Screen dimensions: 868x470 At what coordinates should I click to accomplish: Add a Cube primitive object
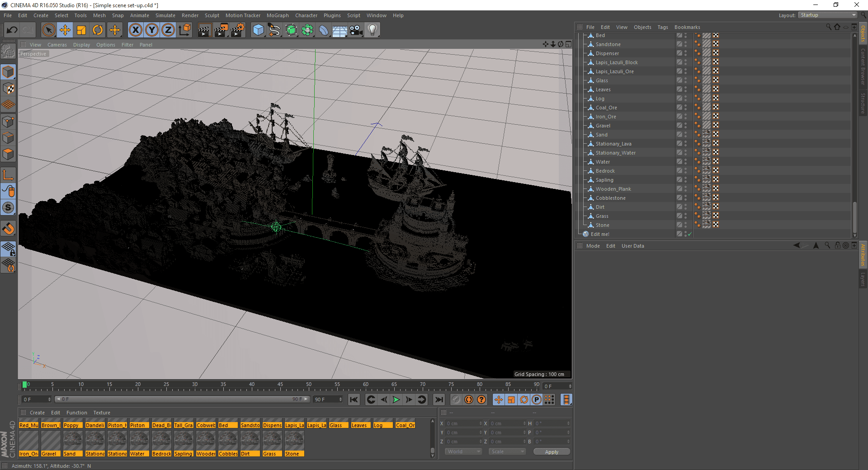pos(258,30)
